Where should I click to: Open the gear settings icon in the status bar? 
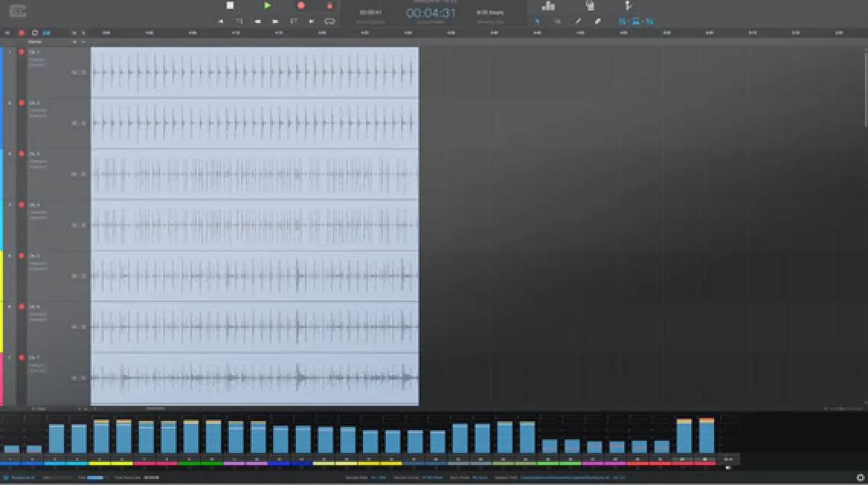click(x=860, y=477)
